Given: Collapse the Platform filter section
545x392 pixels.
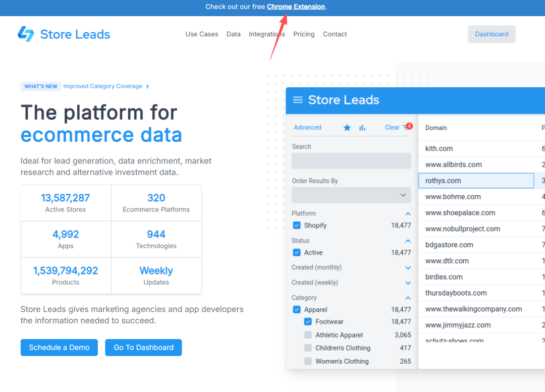Looking at the screenshot, I should [408, 214].
